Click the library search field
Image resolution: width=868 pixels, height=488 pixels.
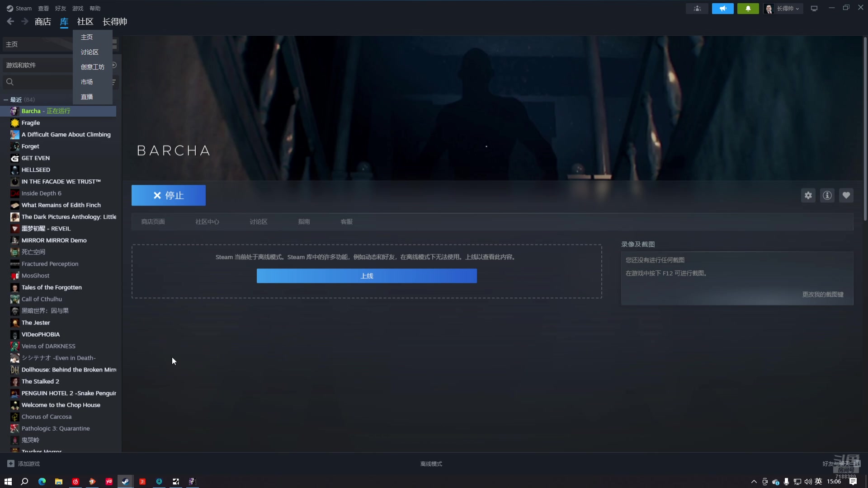pyautogui.click(x=38, y=82)
